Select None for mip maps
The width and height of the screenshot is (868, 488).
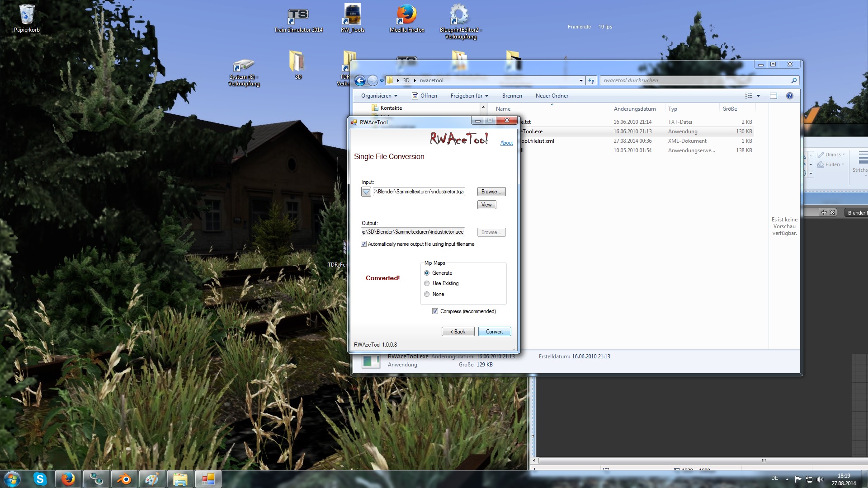pos(427,294)
